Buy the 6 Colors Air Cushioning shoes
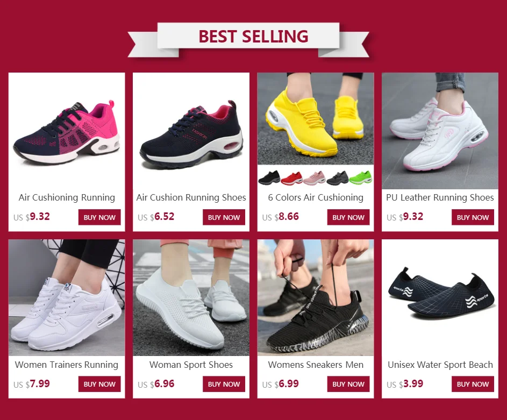The height and width of the screenshot is (420, 507). click(x=348, y=217)
